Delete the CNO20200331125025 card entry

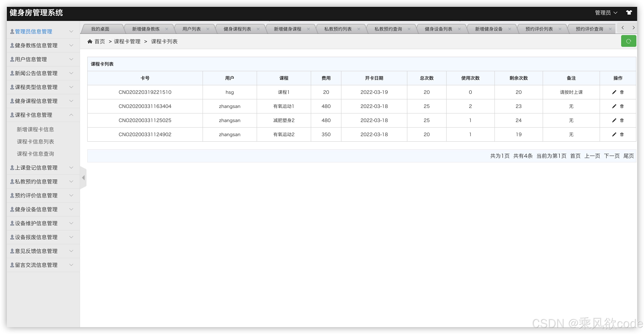(622, 120)
